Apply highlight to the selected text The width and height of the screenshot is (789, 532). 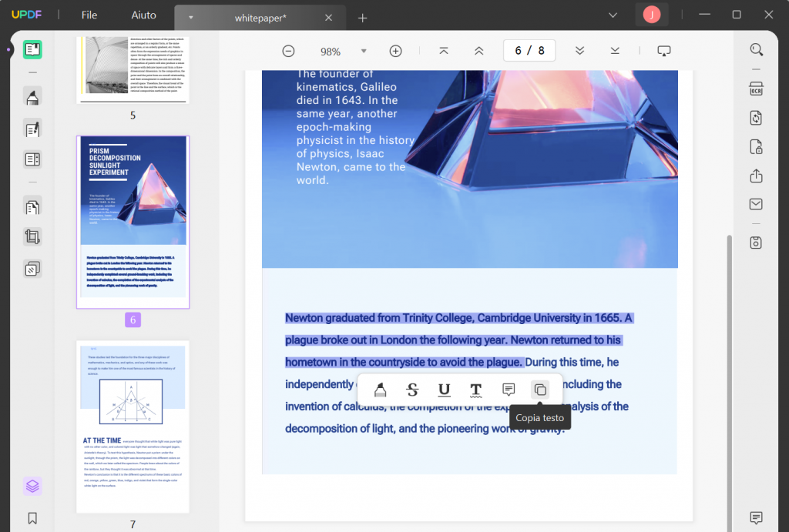(381, 390)
